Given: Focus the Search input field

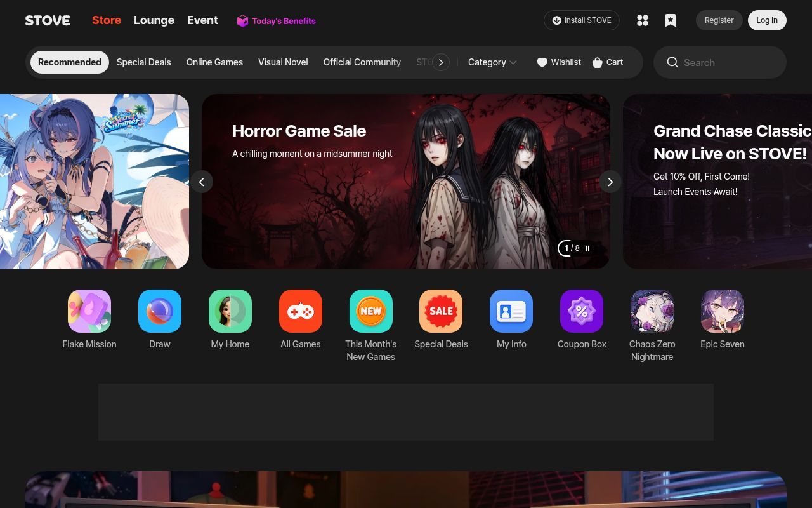Looking at the screenshot, I should pyautogui.click(x=720, y=62).
